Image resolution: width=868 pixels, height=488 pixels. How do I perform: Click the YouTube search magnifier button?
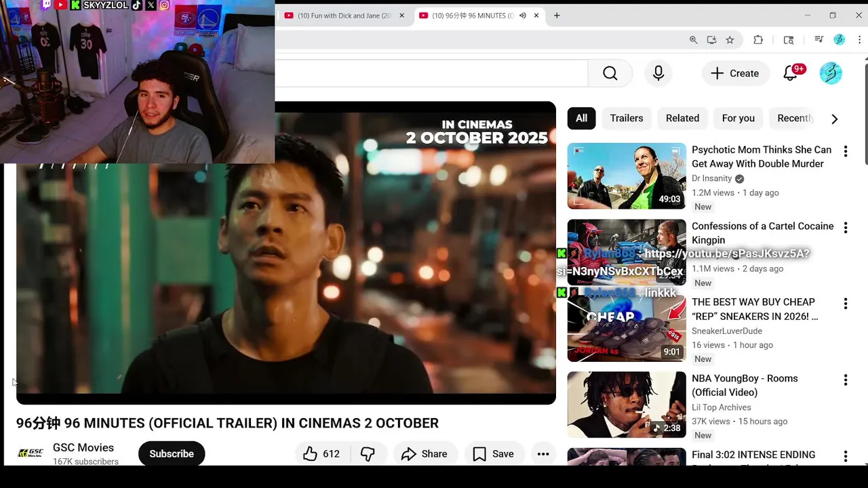pyautogui.click(x=610, y=73)
